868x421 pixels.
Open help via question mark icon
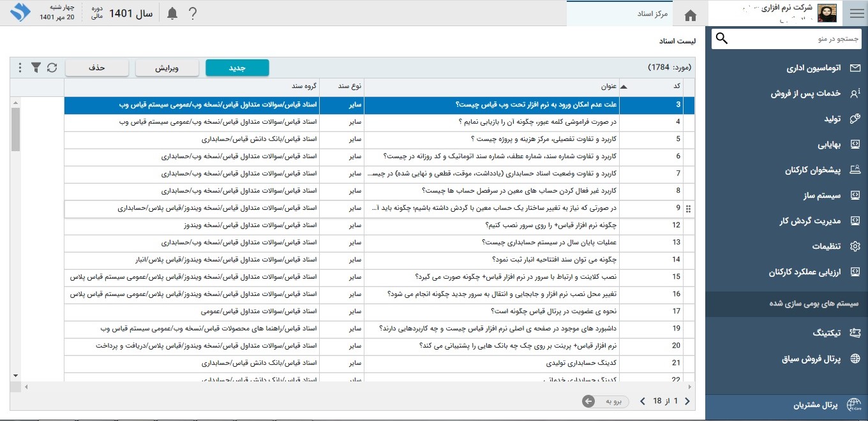(193, 14)
